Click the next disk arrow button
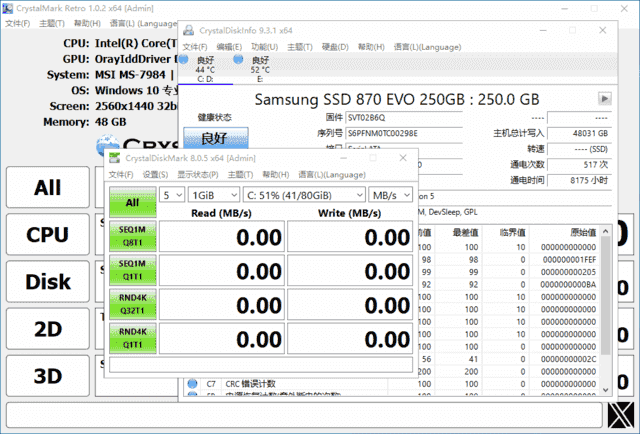This screenshot has height=434, width=640. tap(604, 99)
